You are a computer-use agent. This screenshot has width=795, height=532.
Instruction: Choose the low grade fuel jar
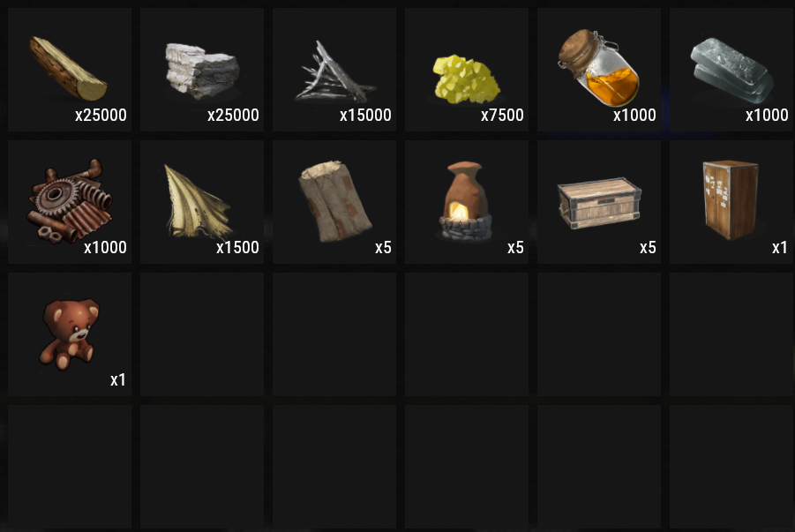coord(599,70)
